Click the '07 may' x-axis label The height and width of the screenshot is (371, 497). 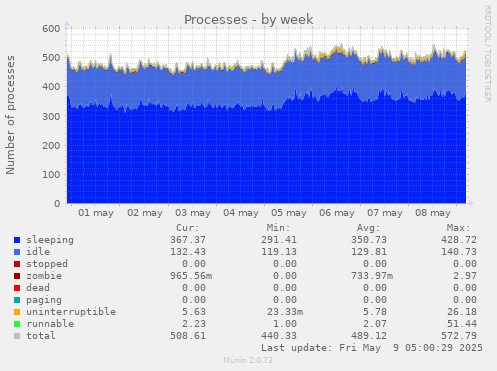coord(385,213)
